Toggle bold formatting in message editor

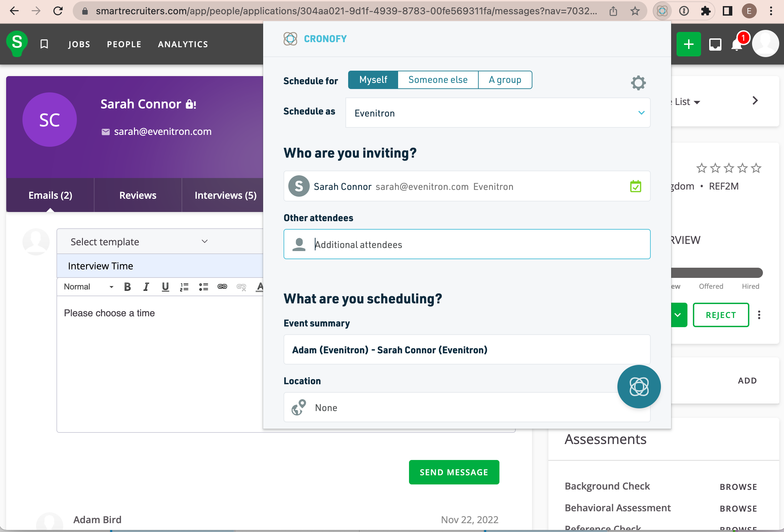(127, 287)
